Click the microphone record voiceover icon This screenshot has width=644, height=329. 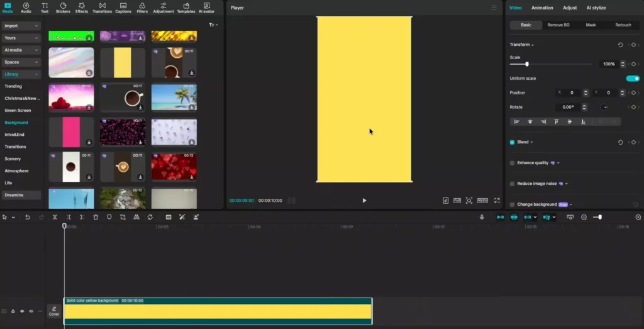tap(482, 217)
